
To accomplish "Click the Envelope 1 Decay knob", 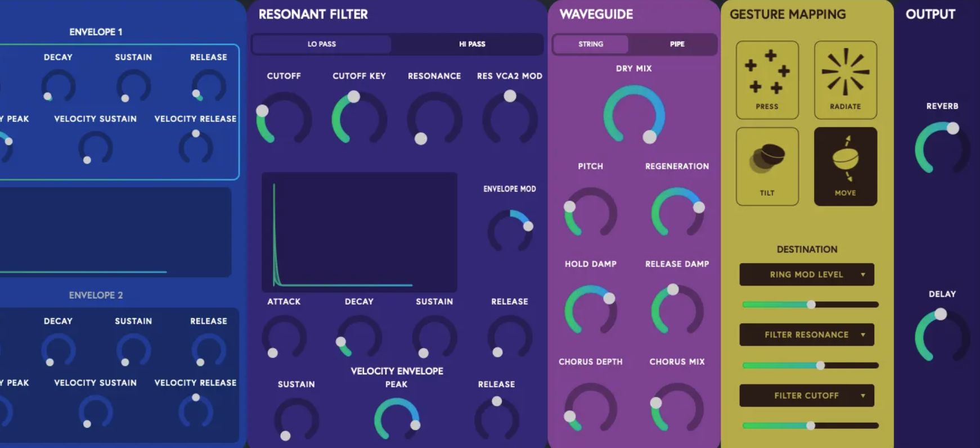I will coord(58,86).
